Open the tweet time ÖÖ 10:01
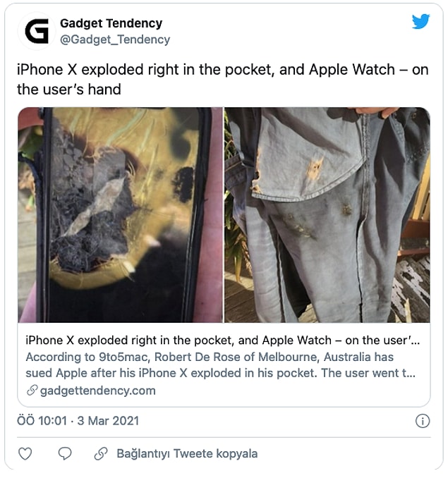448x478 pixels. coord(42,421)
